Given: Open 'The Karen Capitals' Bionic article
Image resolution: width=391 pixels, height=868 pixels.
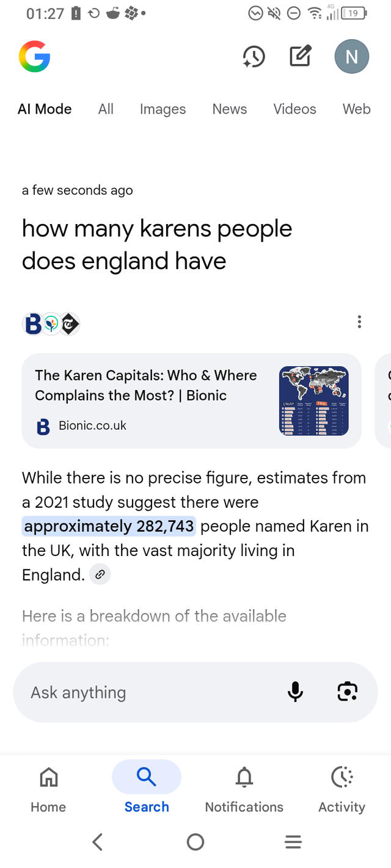Looking at the screenshot, I should [x=147, y=386].
